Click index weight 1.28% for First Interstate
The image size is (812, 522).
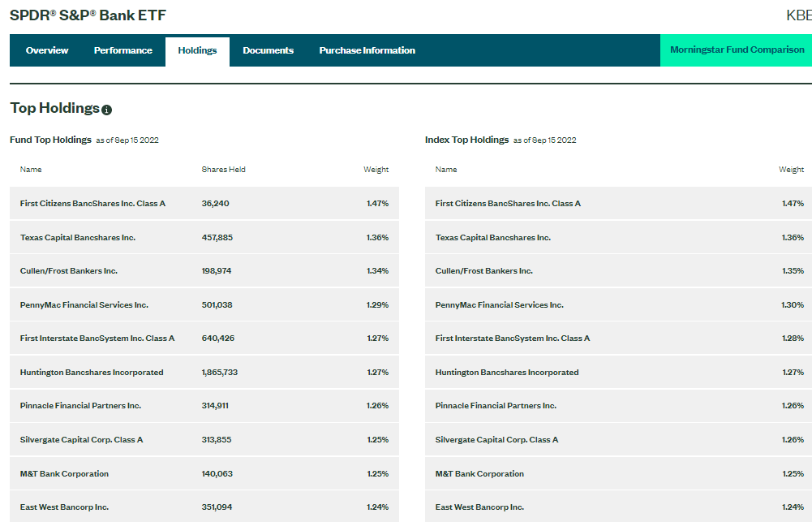coord(793,338)
